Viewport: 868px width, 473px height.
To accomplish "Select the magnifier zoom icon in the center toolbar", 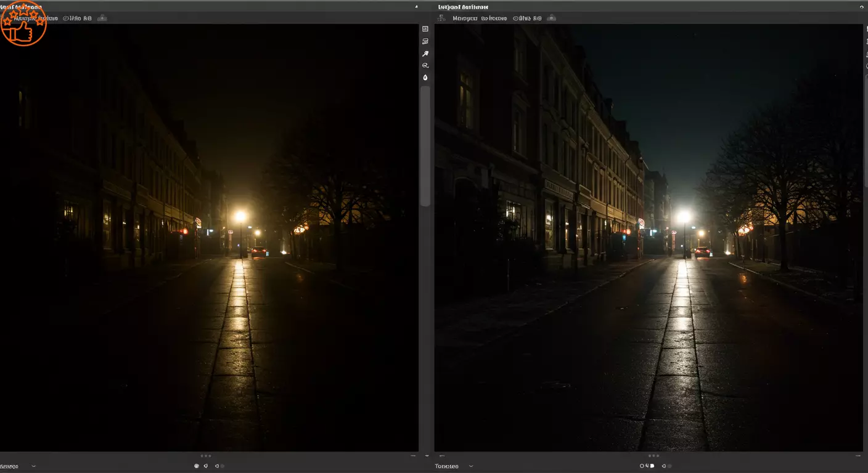I will tap(425, 65).
